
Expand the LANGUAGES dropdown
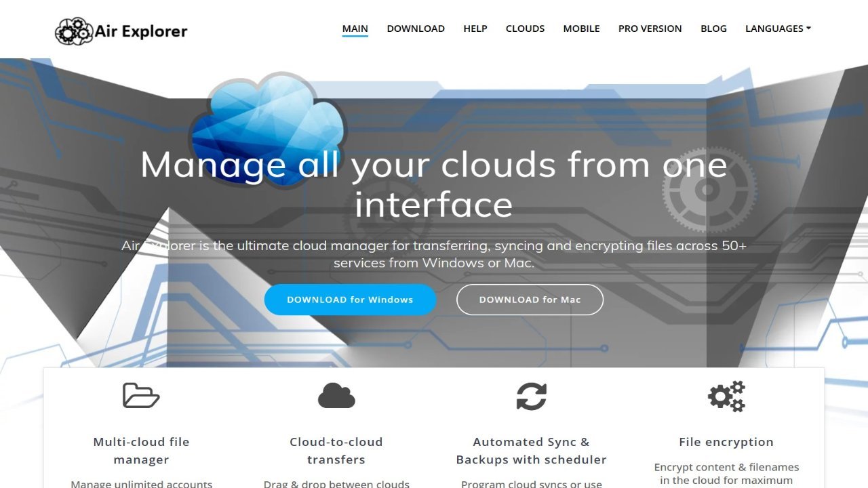point(778,28)
